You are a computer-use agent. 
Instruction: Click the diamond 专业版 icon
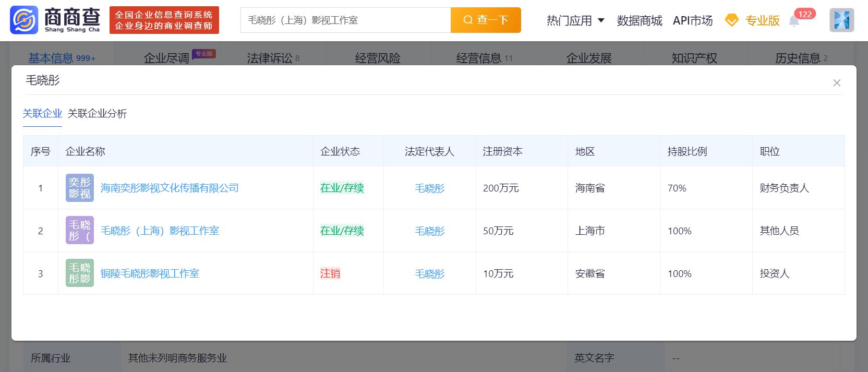[x=732, y=20]
